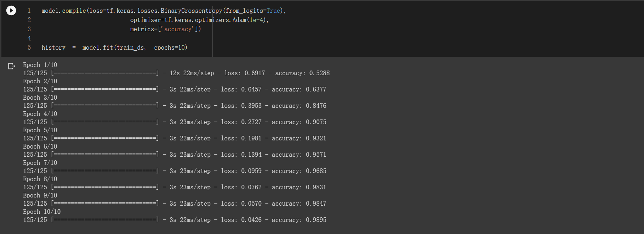Click the '12s 22ms/step' timing text

(192, 73)
